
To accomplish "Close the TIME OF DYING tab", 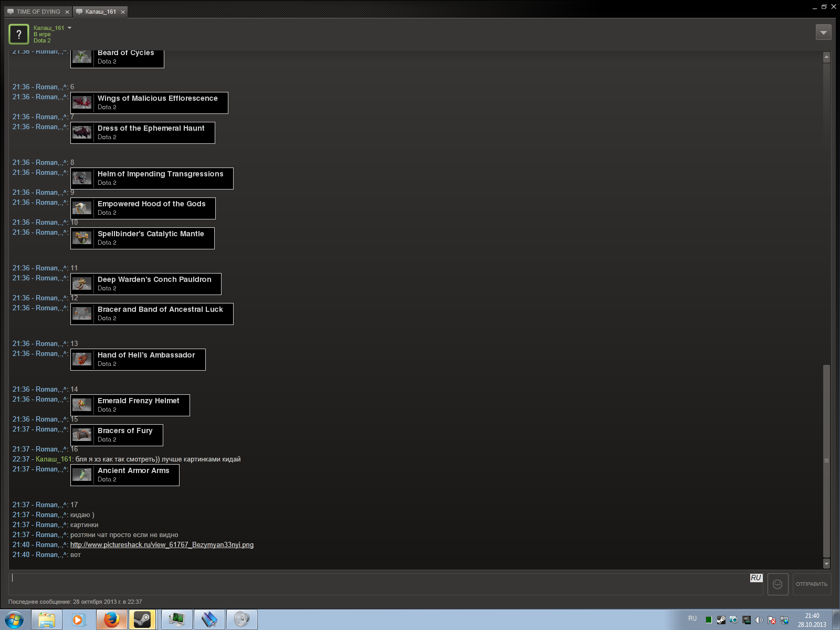I will pyautogui.click(x=67, y=12).
